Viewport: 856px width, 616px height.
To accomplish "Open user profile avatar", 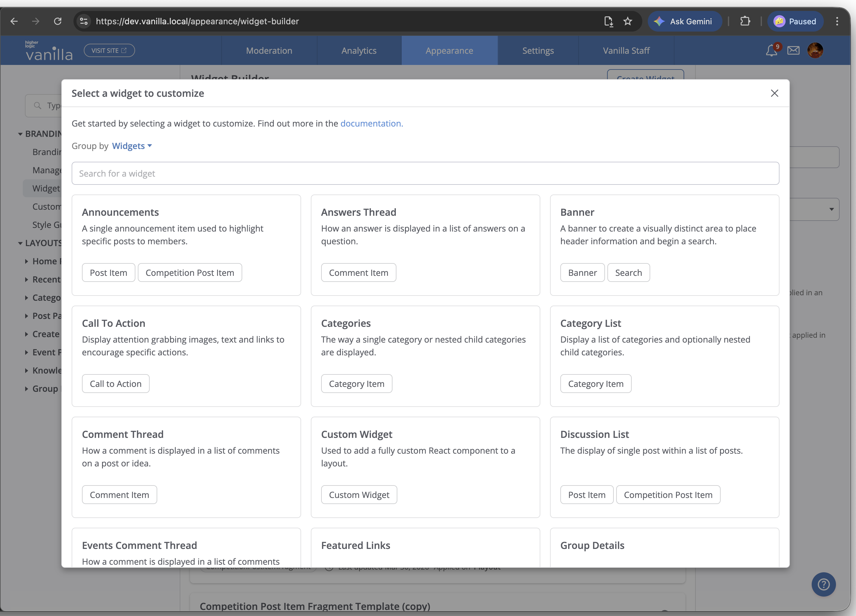I will pyautogui.click(x=815, y=50).
